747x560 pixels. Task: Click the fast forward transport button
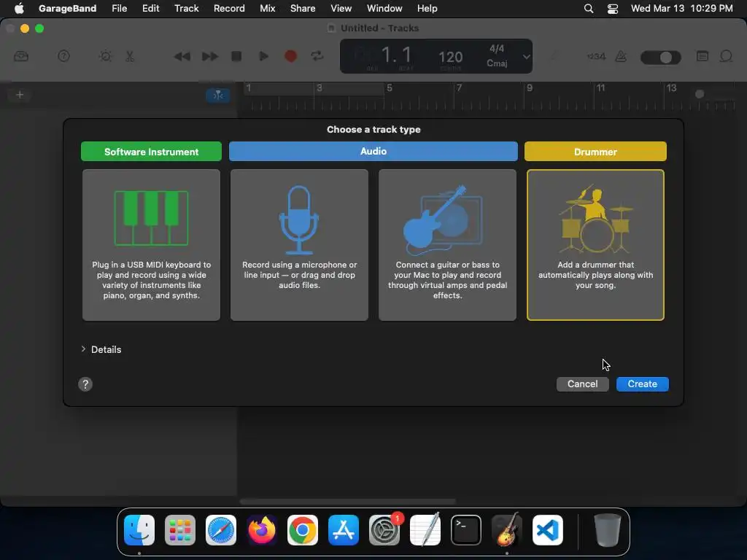pos(209,56)
